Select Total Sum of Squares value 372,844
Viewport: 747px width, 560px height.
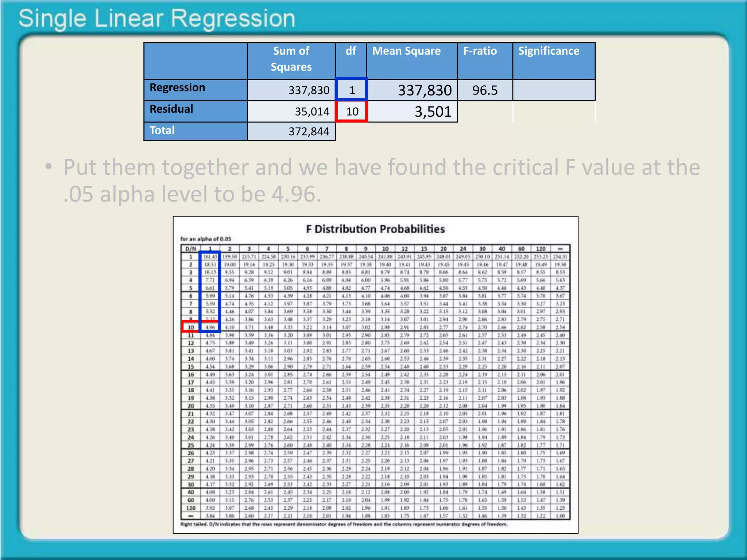[309, 131]
